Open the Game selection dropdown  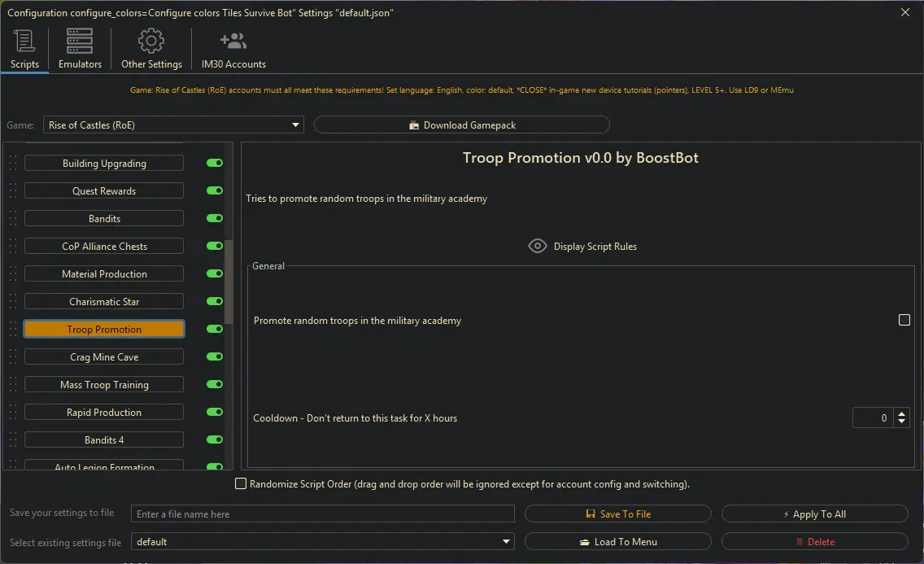[x=173, y=125]
